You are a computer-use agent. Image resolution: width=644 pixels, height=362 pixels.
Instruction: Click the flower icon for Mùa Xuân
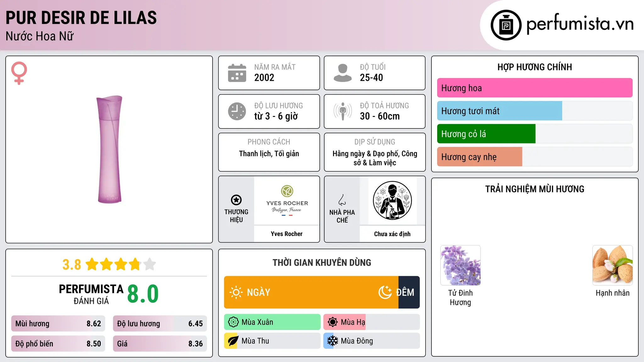click(233, 322)
